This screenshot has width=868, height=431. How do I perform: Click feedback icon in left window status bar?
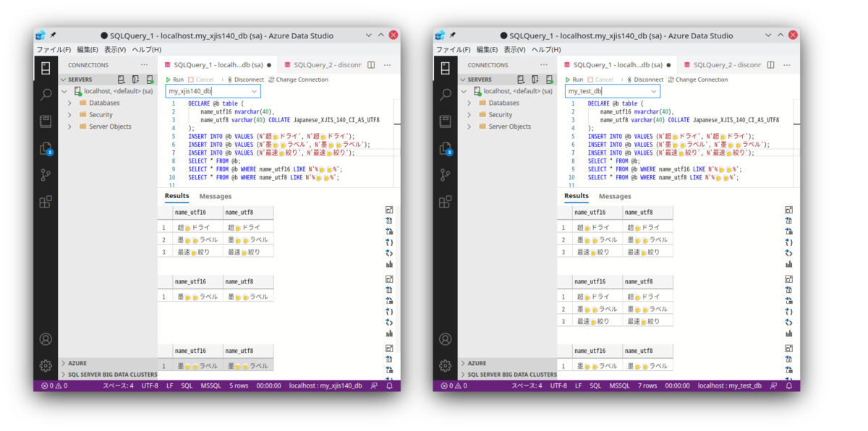[x=374, y=385]
